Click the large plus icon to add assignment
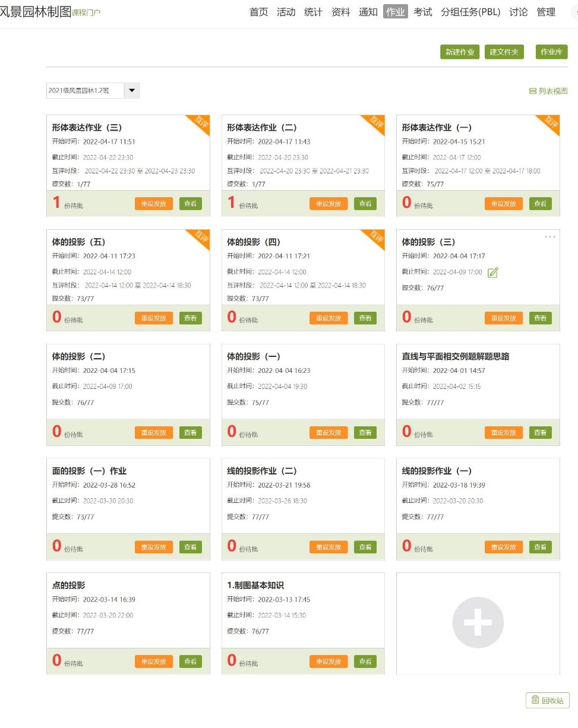Image resolution: width=578 pixels, height=728 pixels. (478, 622)
